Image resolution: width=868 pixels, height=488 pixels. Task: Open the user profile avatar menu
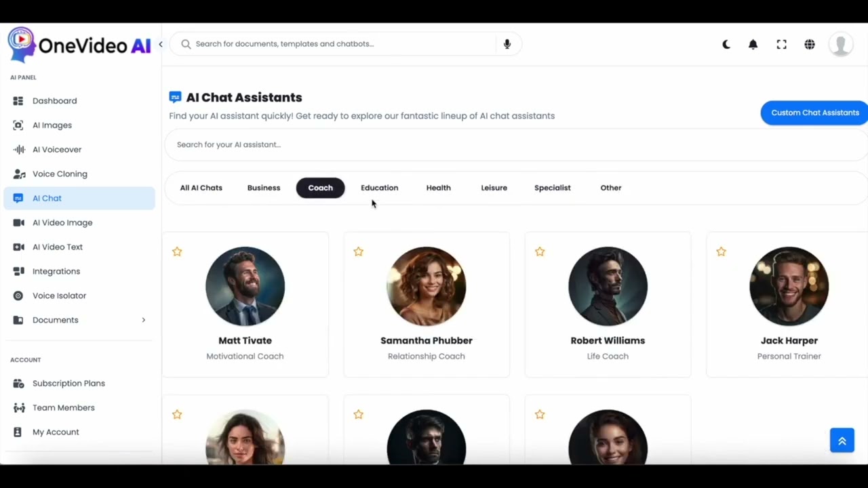(841, 44)
